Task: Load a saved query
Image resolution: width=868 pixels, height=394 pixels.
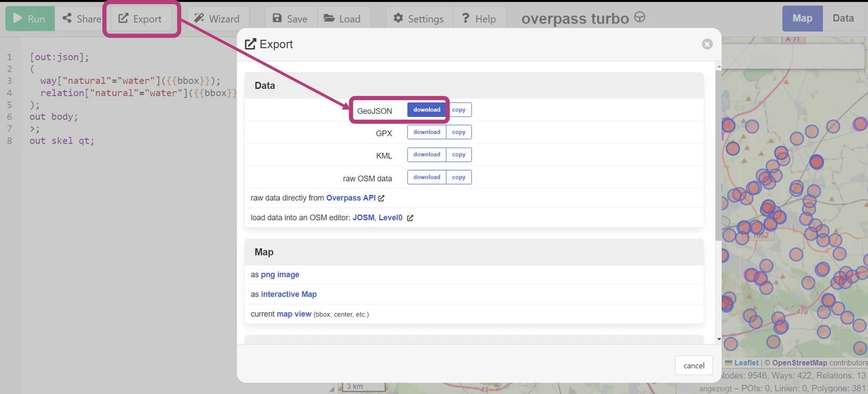Action: pos(342,18)
